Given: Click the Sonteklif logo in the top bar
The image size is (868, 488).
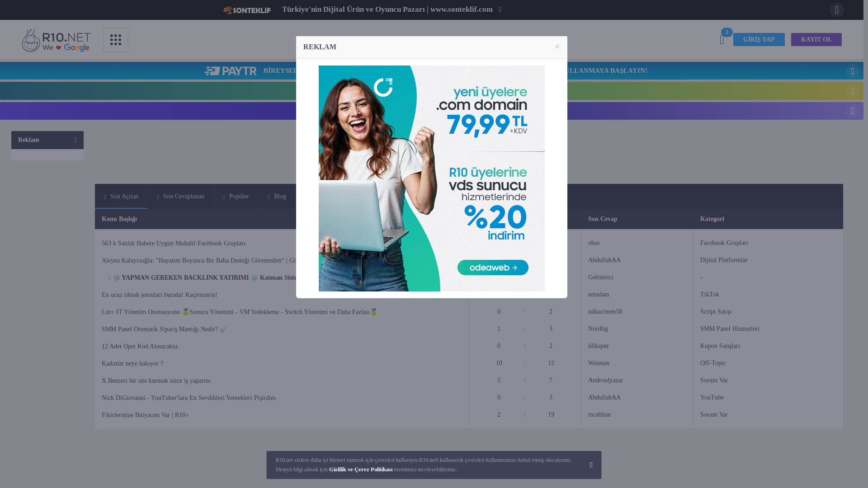Looking at the screenshot, I should [x=247, y=10].
